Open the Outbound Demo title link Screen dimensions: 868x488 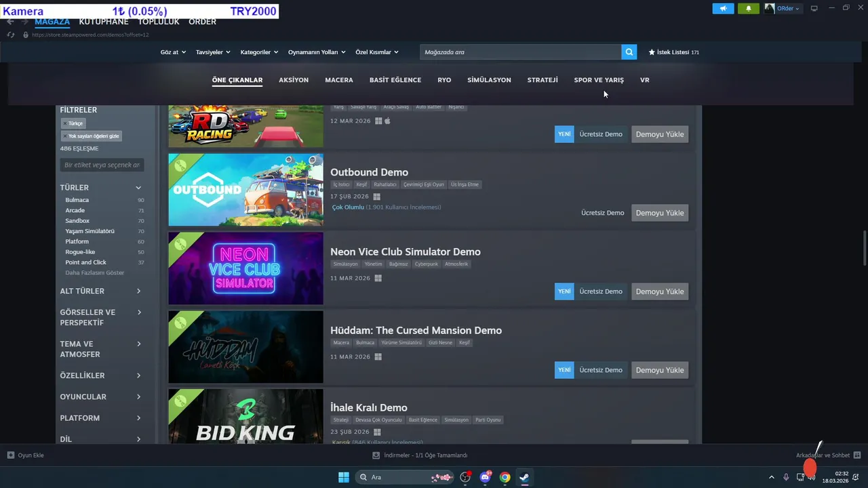point(369,172)
